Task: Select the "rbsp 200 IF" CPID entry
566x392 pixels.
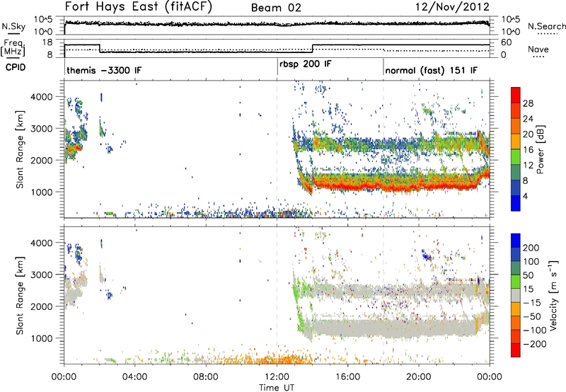Action: click(306, 64)
